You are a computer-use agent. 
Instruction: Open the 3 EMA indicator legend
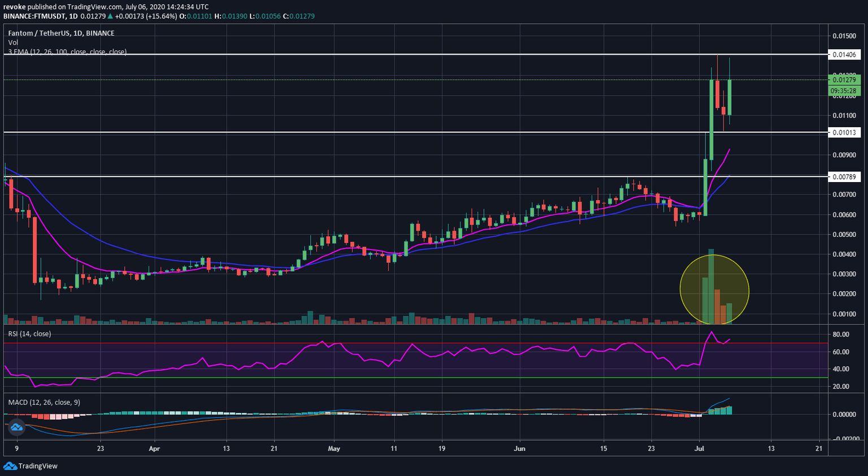[x=67, y=51]
